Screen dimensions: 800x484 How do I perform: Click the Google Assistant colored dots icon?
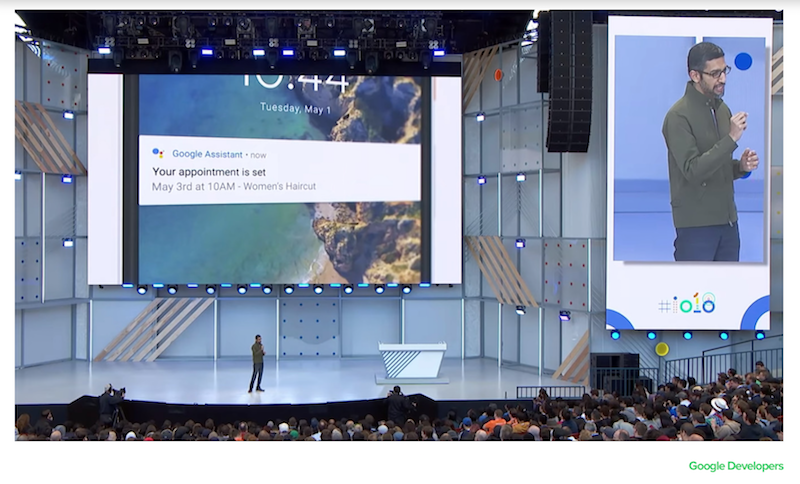click(x=158, y=152)
